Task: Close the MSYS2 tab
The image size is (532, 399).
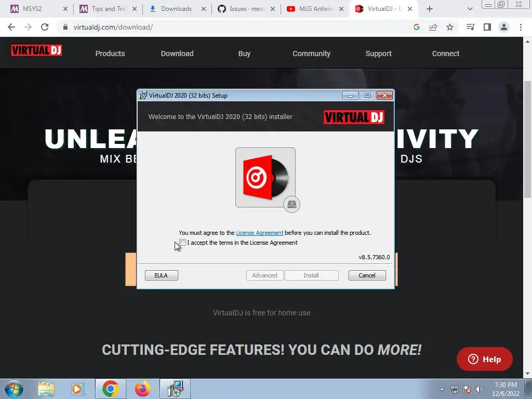Action: click(x=65, y=9)
